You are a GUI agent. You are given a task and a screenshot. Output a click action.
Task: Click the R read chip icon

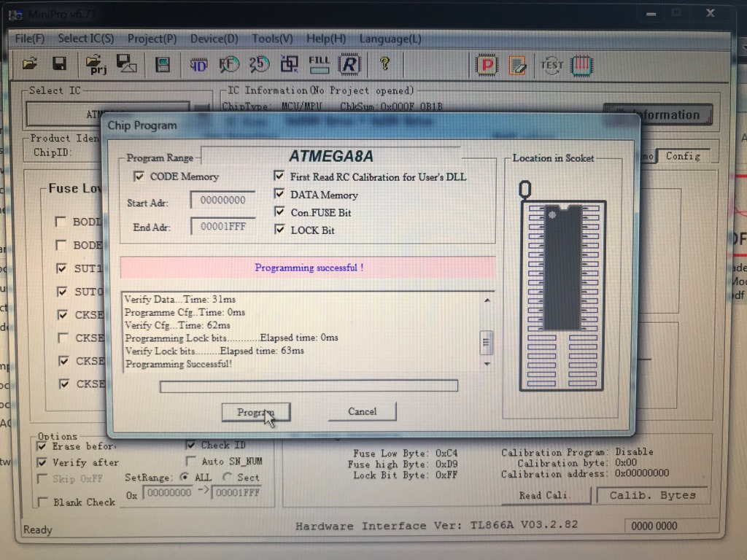(350, 65)
